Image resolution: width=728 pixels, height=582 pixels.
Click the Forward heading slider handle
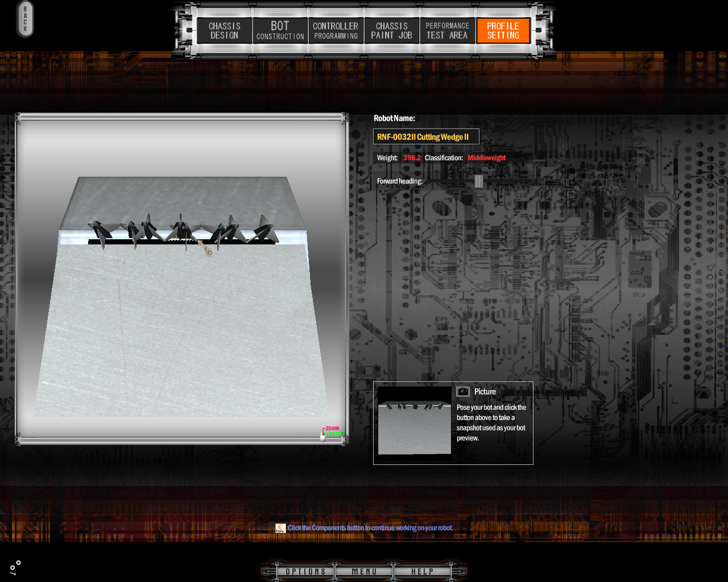[479, 181]
